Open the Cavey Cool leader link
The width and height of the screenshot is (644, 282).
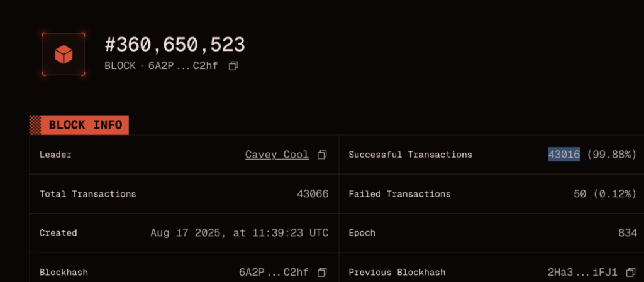point(277,155)
